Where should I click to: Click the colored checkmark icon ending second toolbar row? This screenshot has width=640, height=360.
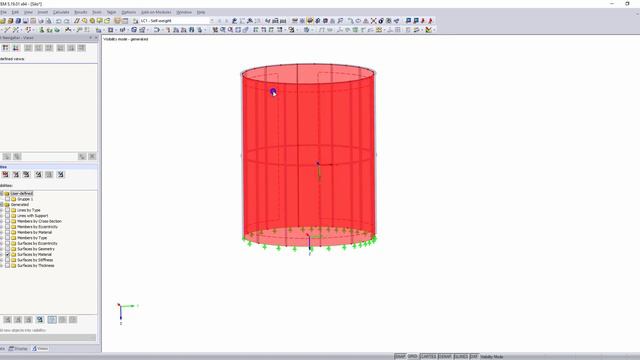[x=428, y=30]
